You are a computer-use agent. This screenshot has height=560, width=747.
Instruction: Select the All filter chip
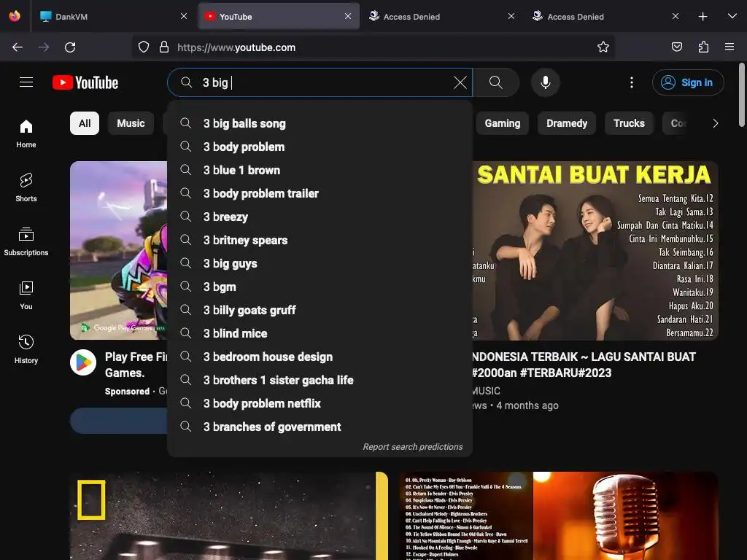85,123
